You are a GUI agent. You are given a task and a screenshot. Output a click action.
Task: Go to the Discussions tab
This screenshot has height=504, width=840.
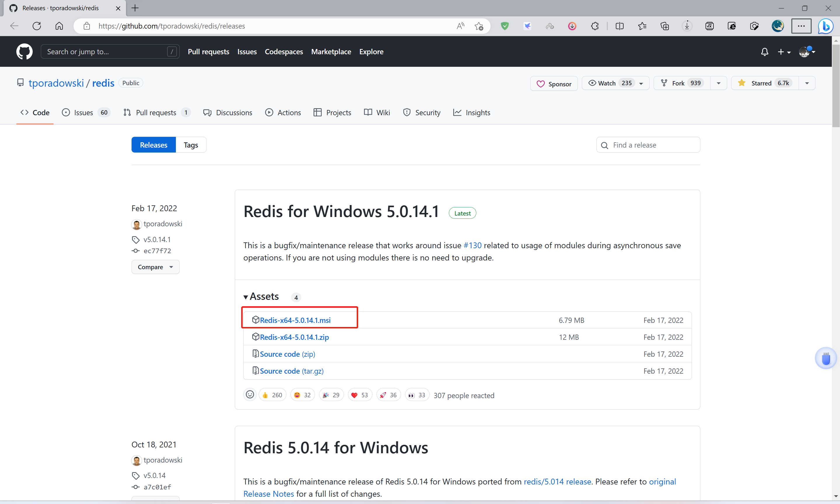click(228, 112)
